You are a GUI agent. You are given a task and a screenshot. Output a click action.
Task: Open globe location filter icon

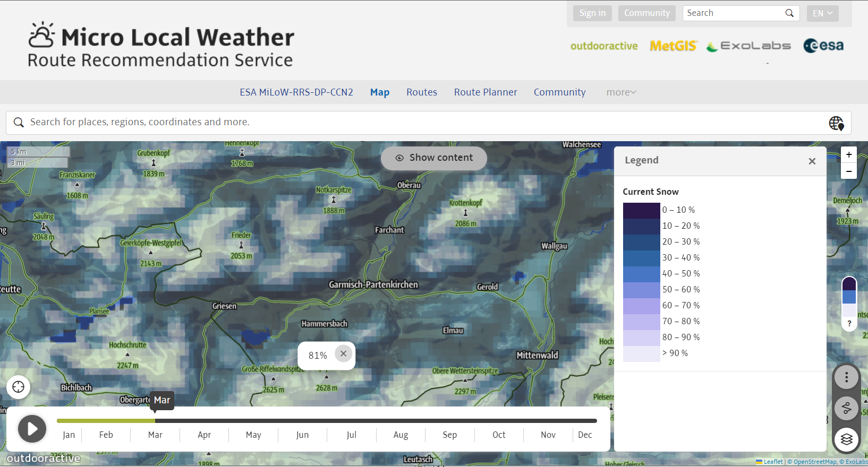(x=836, y=123)
